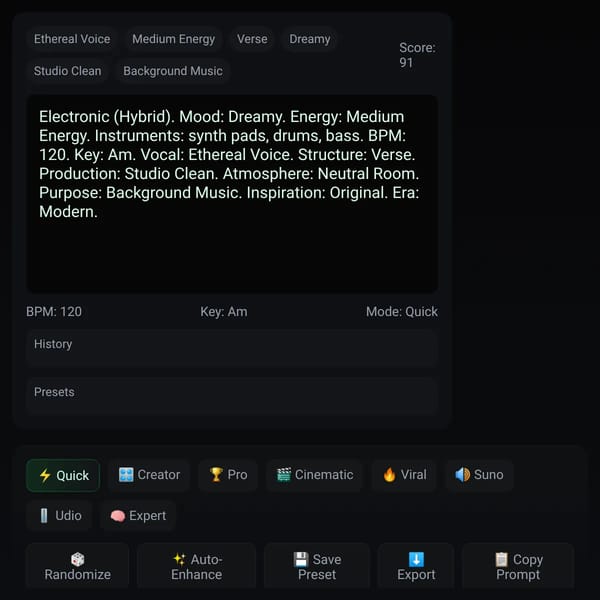The image size is (600, 600).
Task: Select the Udio mode
Action: tap(59, 515)
